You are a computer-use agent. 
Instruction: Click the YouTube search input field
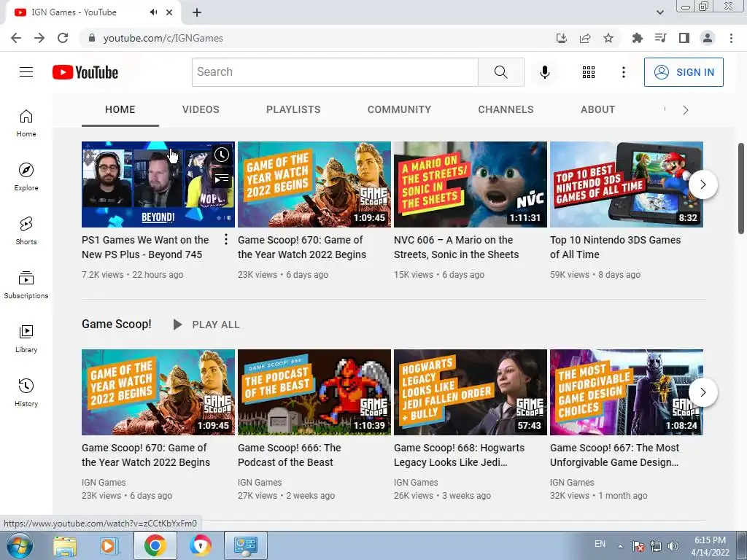(335, 72)
